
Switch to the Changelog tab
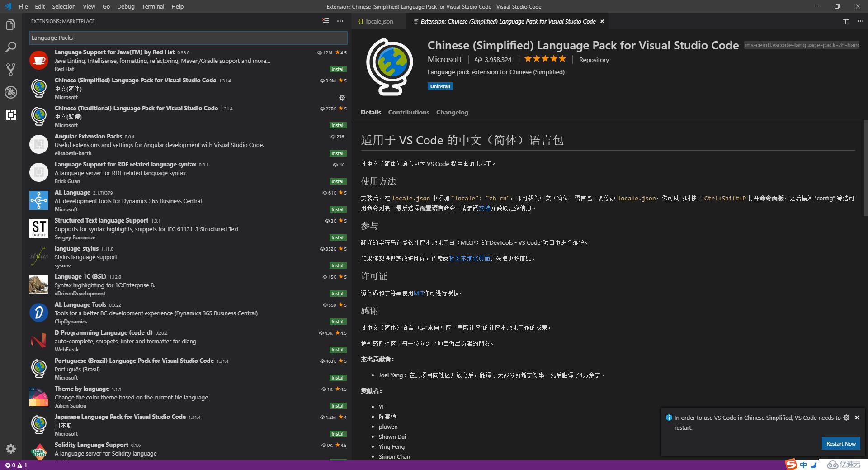[x=452, y=112]
